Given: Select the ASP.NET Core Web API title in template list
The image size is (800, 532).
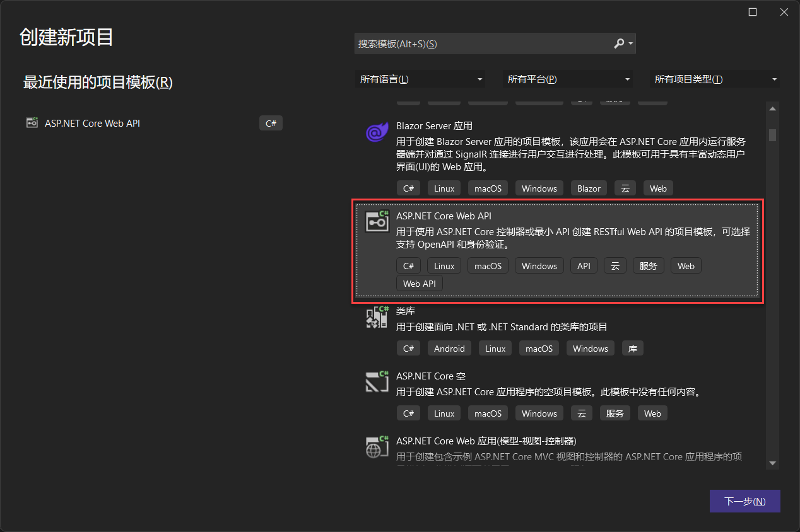Looking at the screenshot, I should [444, 216].
